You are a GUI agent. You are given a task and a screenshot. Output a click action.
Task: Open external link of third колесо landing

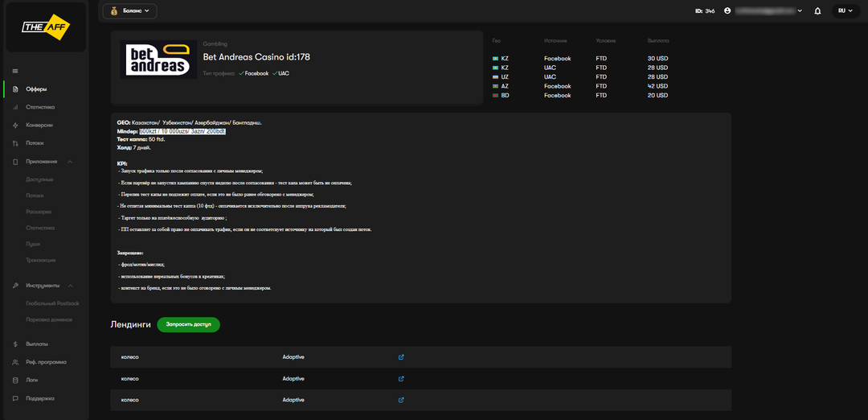401,400
